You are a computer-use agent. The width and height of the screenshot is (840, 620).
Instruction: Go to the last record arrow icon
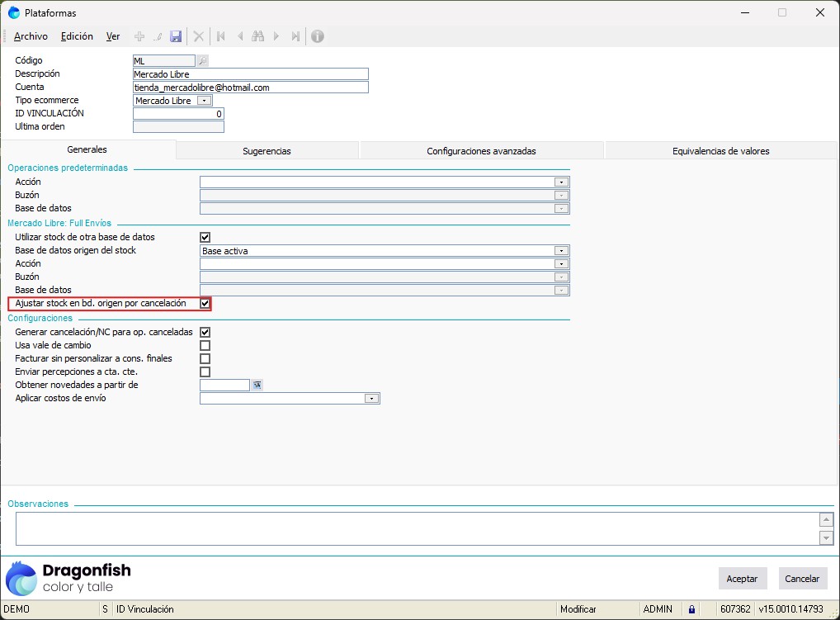(295, 36)
